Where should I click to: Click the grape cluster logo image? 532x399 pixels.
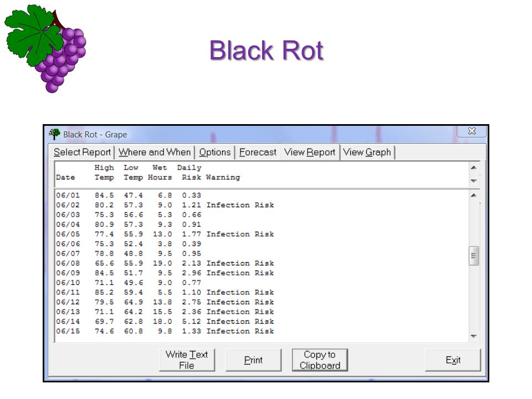tap(45, 49)
